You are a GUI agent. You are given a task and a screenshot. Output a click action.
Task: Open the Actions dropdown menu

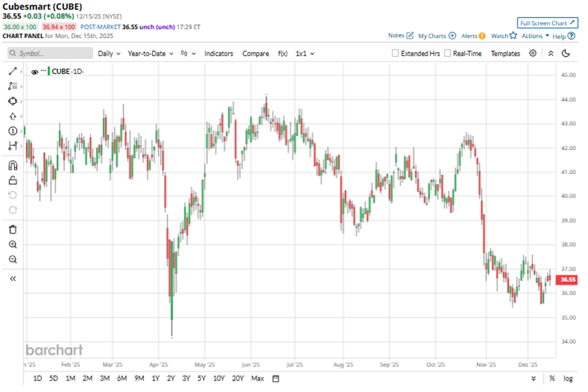click(x=535, y=36)
